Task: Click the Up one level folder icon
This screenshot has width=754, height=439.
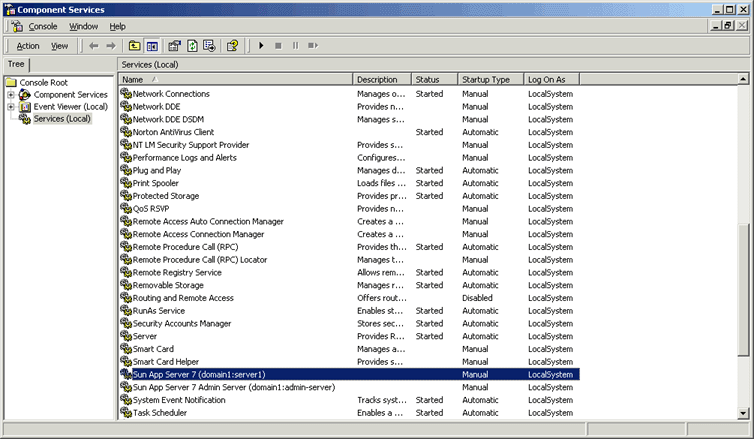Action: (x=135, y=46)
